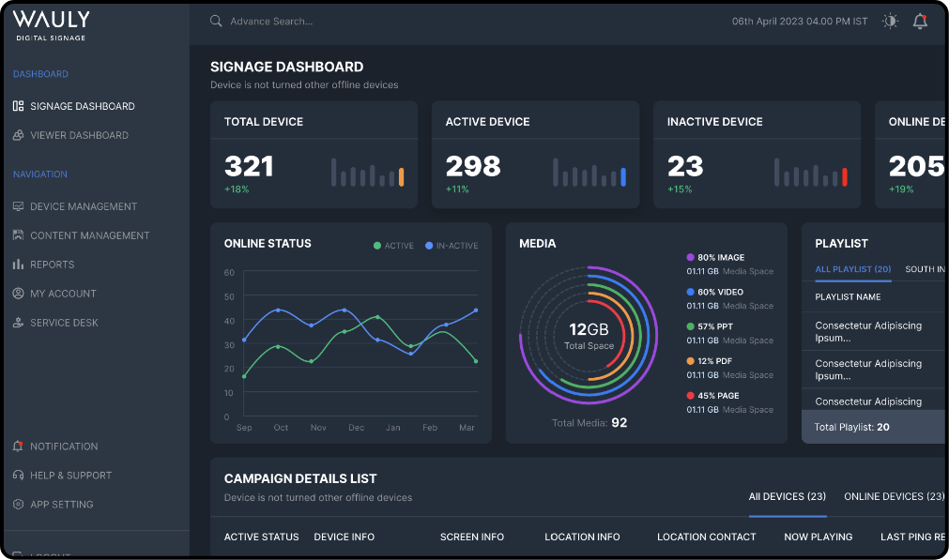Open the notification bell in header
The width and height of the screenshot is (949, 560).
tap(920, 22)
